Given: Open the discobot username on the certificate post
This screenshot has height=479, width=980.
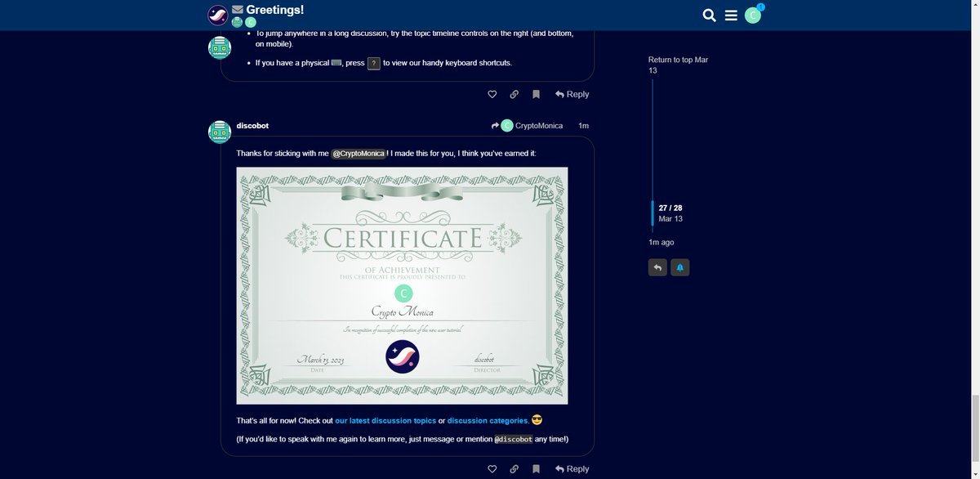Looking at the screenshot, I should tap(252, 125).
